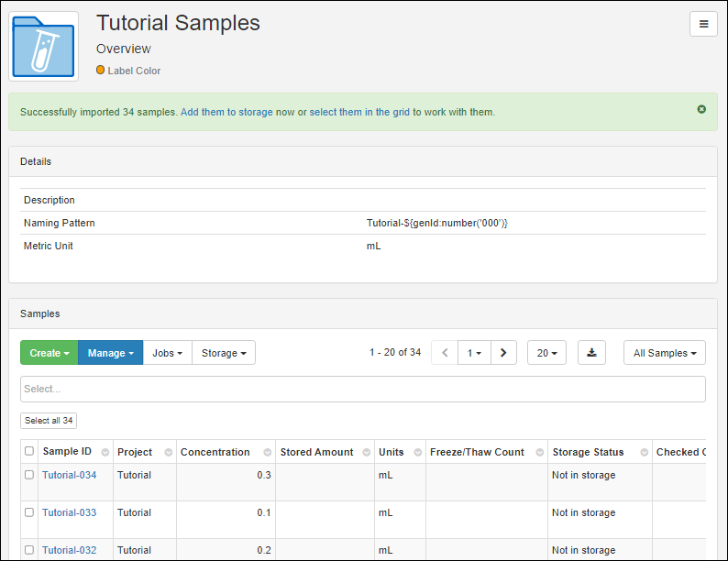Expand the Create dropdown button
The image size is (728, 561).
(x=50, y=353)
